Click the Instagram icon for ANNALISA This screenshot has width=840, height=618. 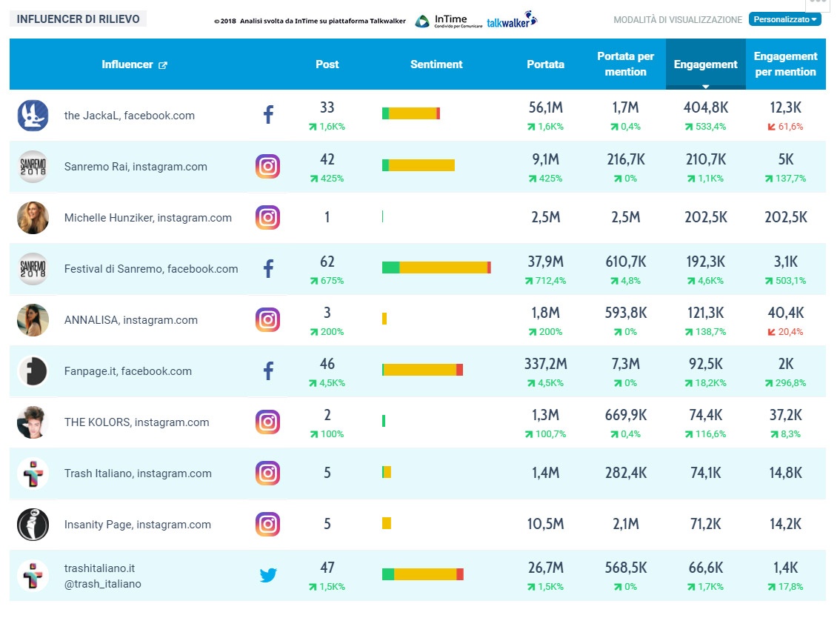pos(268,319)
